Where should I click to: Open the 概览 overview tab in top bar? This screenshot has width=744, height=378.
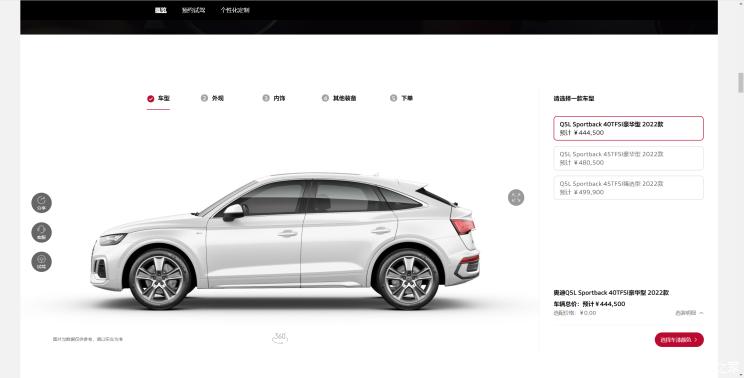click(x=161, y=10)
